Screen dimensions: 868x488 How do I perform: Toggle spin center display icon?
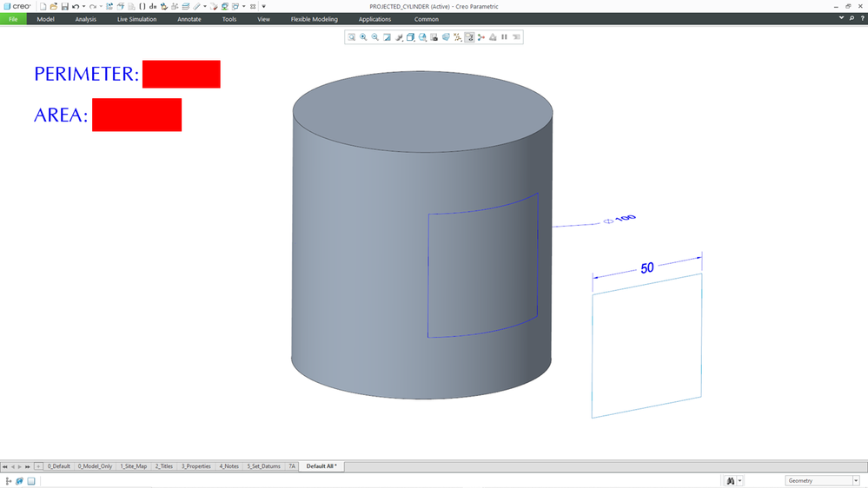(x=481, y=37)
